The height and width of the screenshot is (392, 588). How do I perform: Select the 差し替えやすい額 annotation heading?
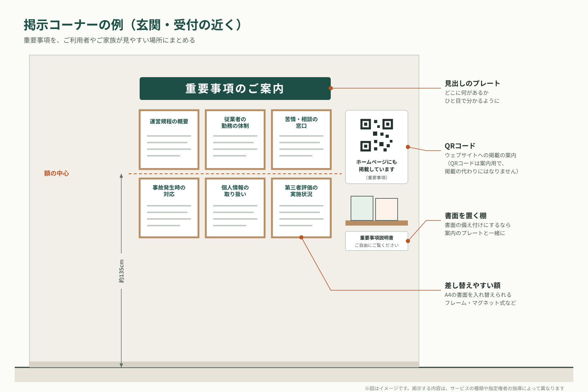[473, 285]
